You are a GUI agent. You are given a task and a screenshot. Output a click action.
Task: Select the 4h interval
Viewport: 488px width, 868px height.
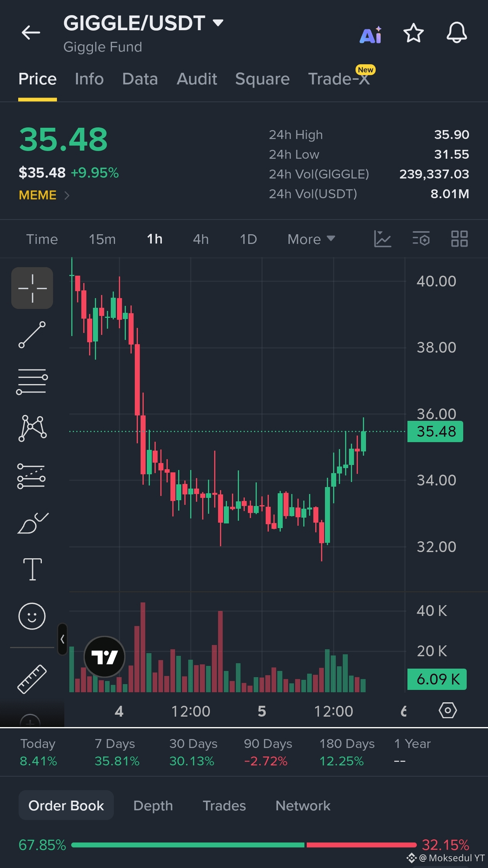click(x=201, y=239)
